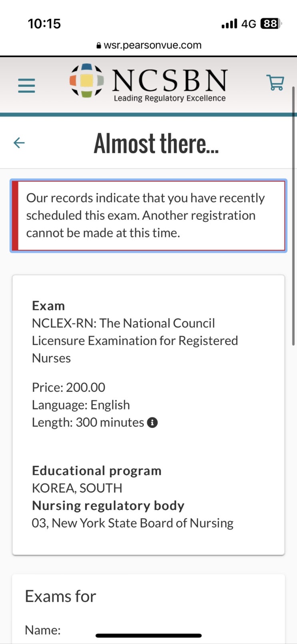Image resolution: width=297 pixels, height=644 pixels.
Task: Tap the lock icon in address bar
Action: click(x=99, y=46)
